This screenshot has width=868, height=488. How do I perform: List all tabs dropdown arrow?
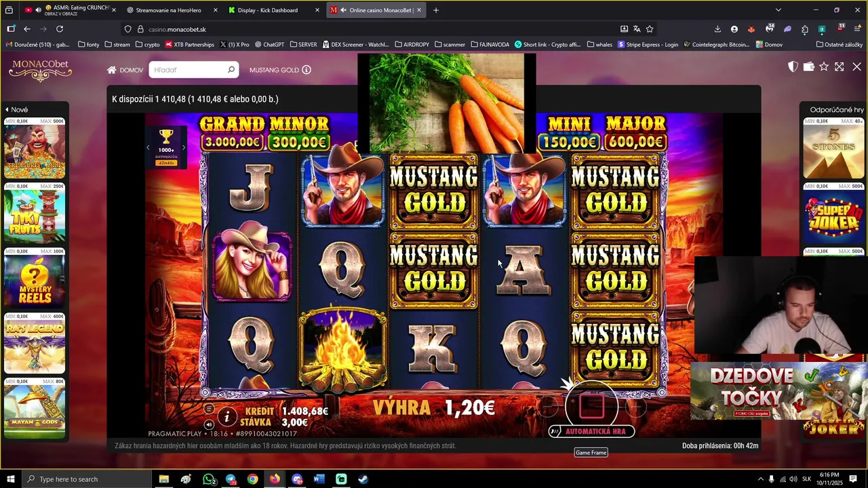tap(778, 10)
